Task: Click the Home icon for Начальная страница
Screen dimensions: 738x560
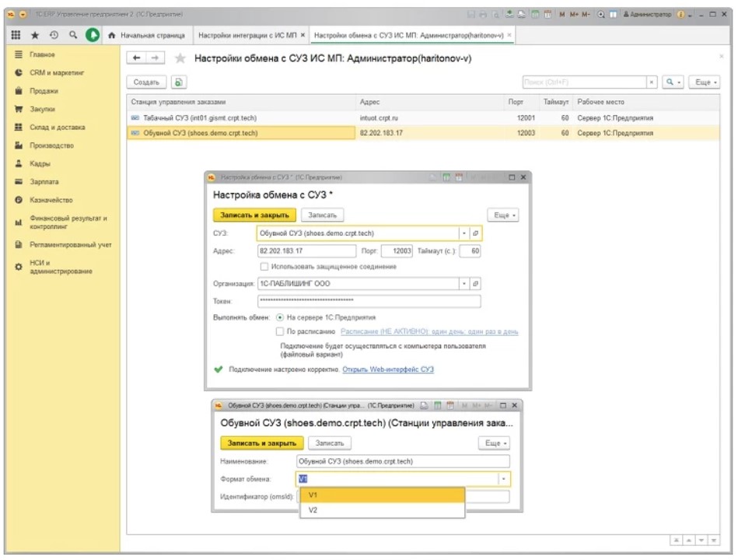Action: click(x=113, y=36)
